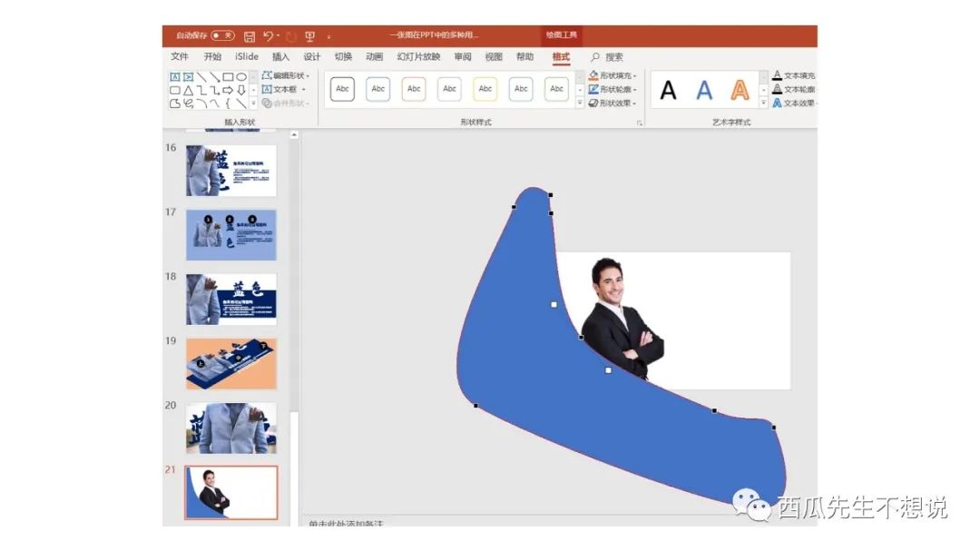Select the down block arrow shape
Screen dimensions: 980x551
coord(241,90)
